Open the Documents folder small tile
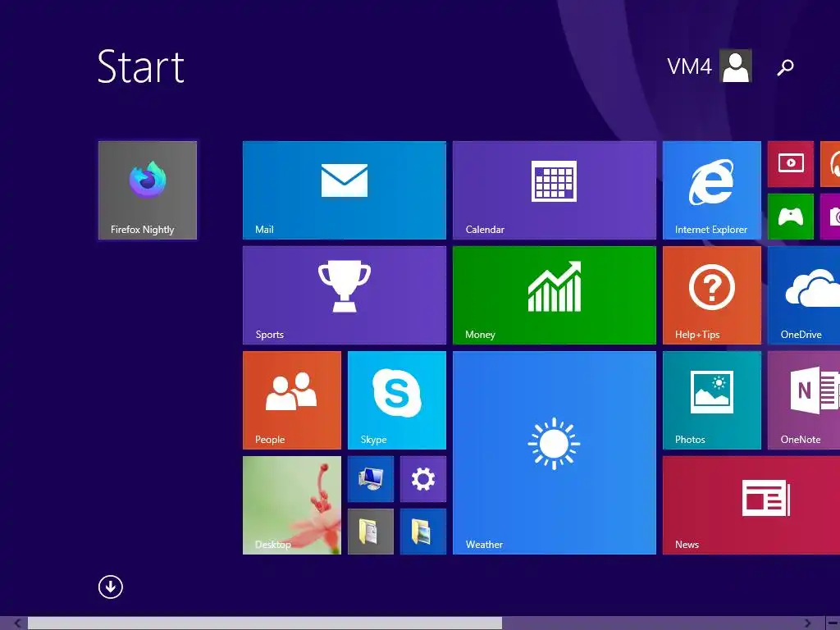The height and width of the screenshot is (630, 840). tap(370, 532)
